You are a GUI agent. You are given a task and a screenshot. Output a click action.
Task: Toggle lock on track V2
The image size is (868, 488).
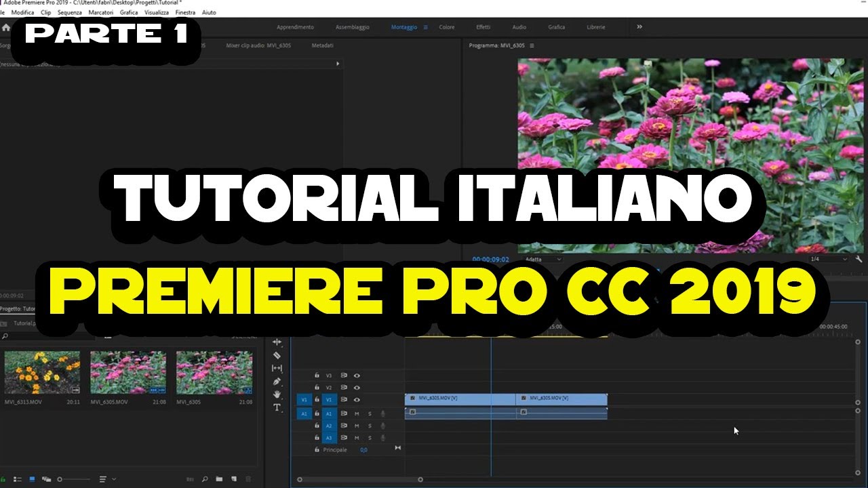317,388
